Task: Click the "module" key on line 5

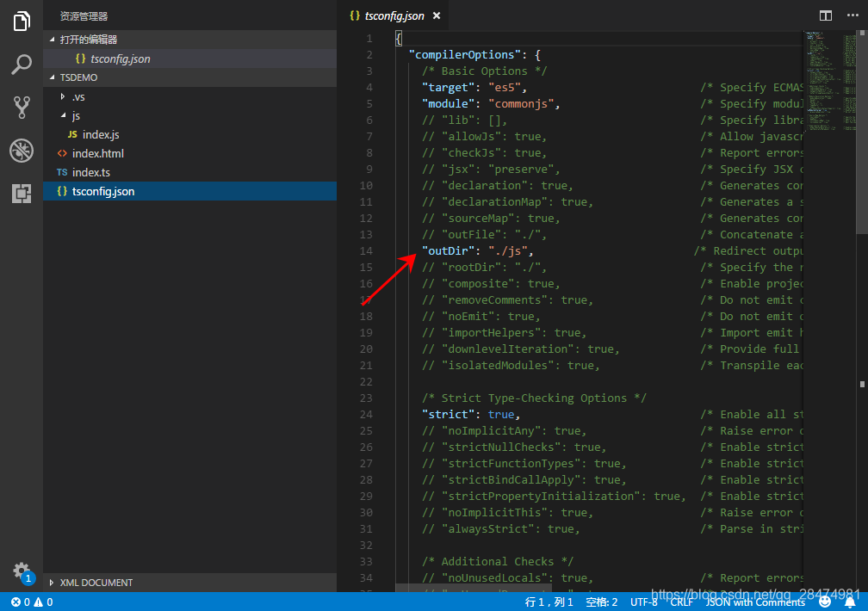Action: [x=448, y=103]
